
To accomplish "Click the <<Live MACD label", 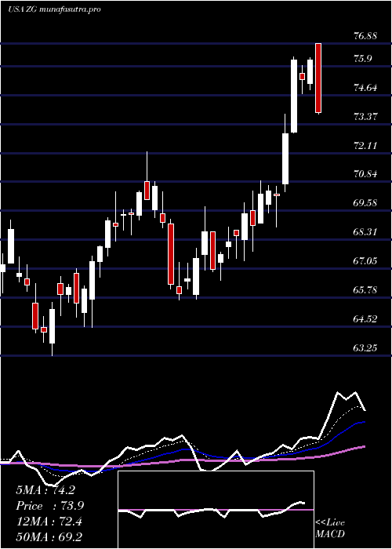I will click(x=330, y=528).
